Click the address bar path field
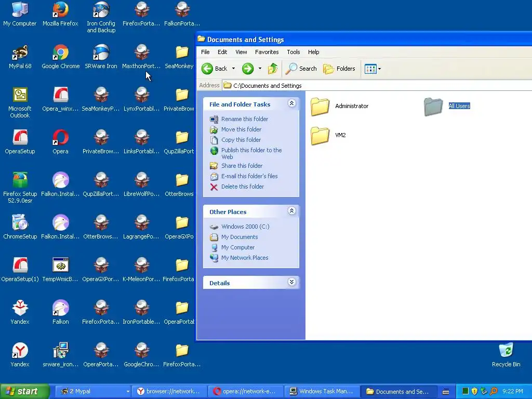This screenshot has width=532, height=399. 377,86
